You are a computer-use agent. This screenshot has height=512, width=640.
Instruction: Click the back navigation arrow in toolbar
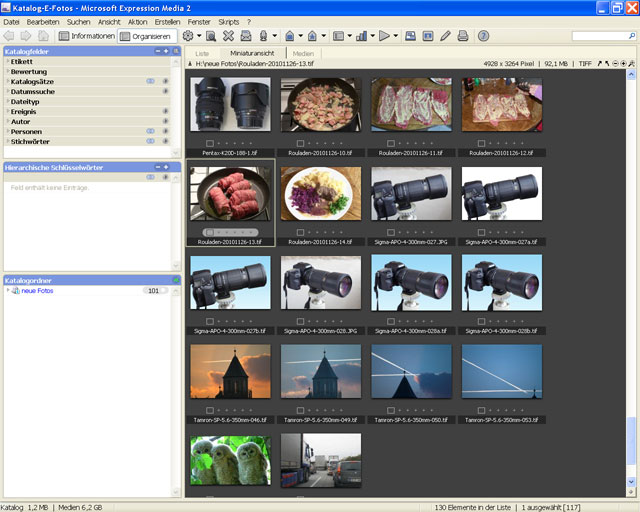click(x=10, y=36)
